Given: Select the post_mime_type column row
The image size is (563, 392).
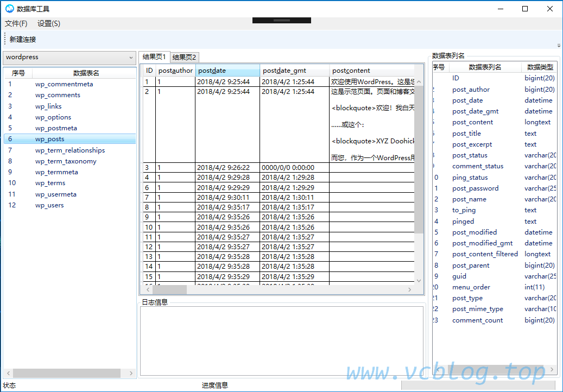Looking at the screenshot, I should click(495, 309).
